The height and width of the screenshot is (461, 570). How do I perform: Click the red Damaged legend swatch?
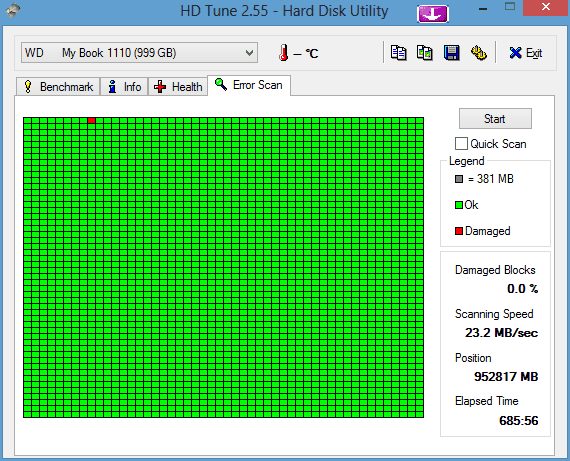click(459, 231)
